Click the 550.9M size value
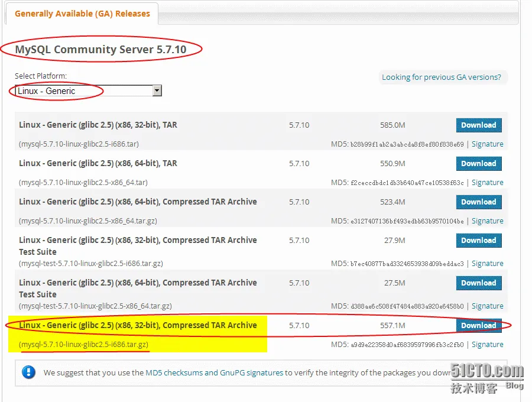This screenshot has width=532, height=402. pyautogui.click(x=392, y=164)
